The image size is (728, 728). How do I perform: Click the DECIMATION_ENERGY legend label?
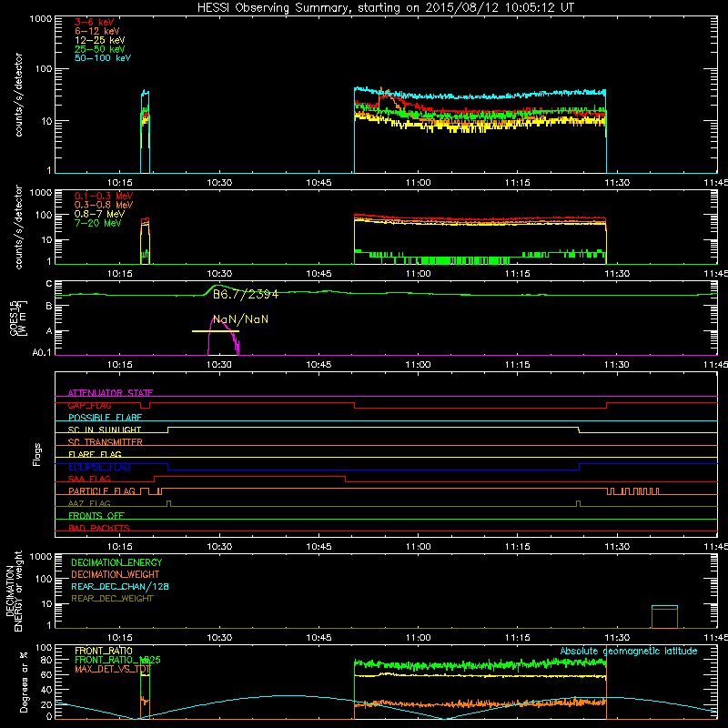pyautogui.click(x=116, y=562)
